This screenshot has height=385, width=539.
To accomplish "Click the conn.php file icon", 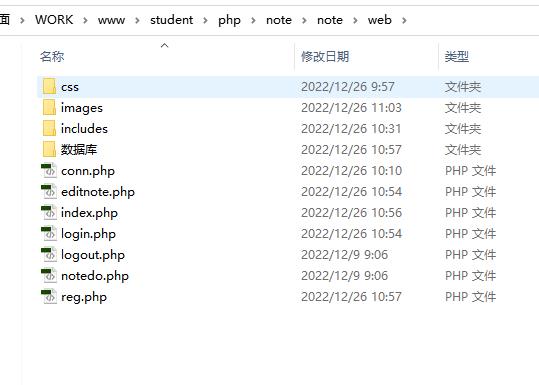I will point(49,170).
